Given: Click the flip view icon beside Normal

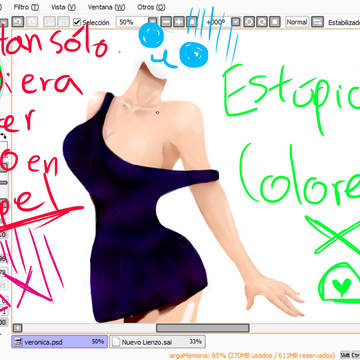Looking at the screenshot, I should (318, 22).
